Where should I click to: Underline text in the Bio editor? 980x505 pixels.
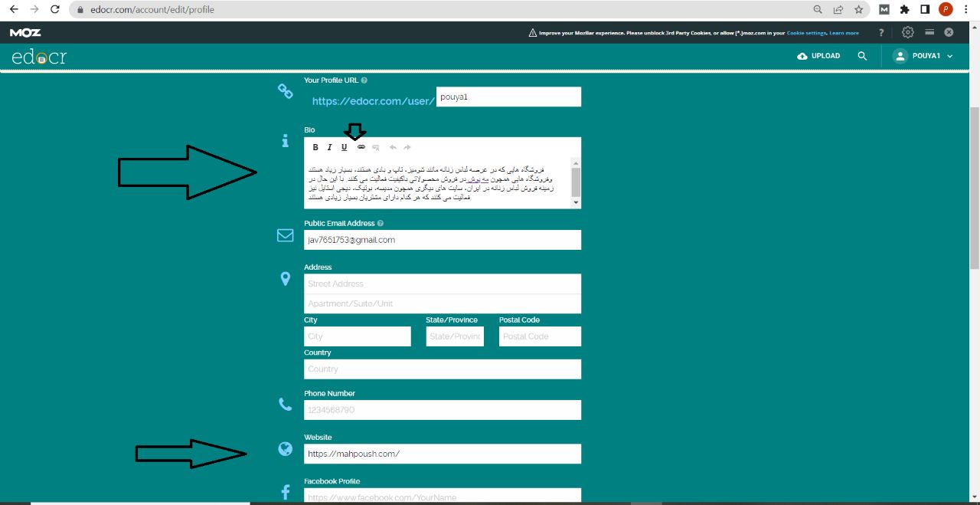[x=344, y=147]
